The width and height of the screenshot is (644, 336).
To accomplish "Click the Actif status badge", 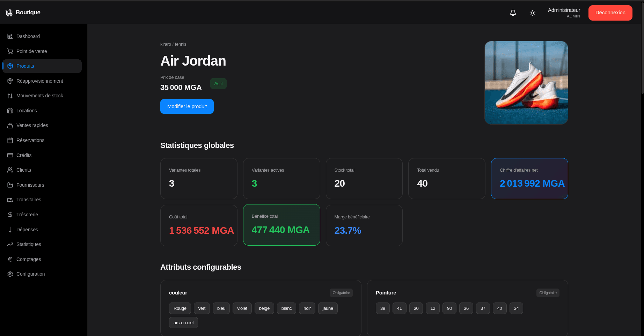I will [x=218, y=84].
